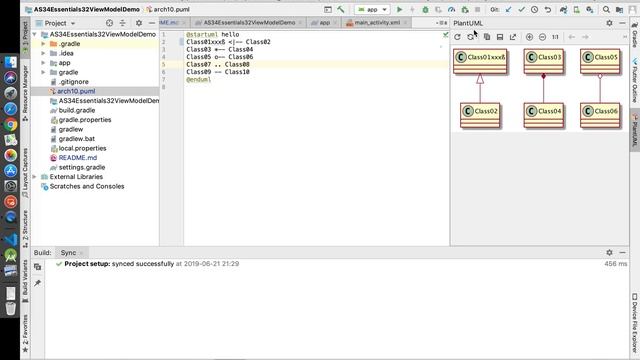640x360 pixels.
Task: Start debugging with the green bug icon
Action: [425, 9]
